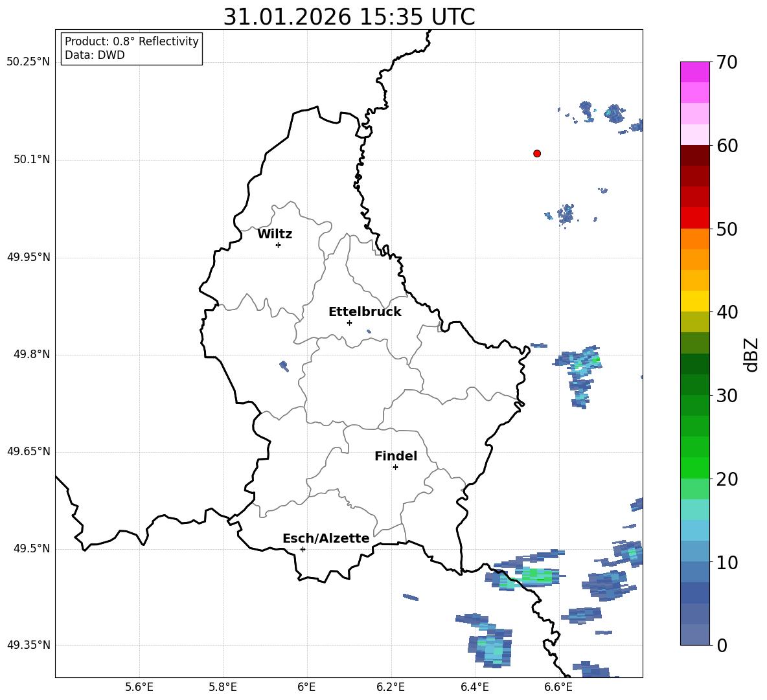Click the 49.65°N latitude label
The image size is (767, 700).
point(29,451)
